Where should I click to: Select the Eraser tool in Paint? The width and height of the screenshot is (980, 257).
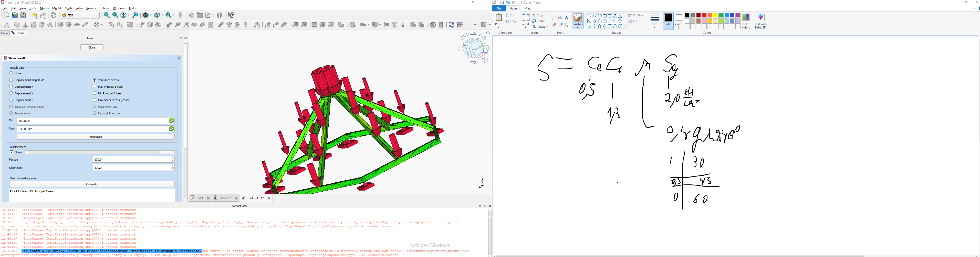[554, 25]
